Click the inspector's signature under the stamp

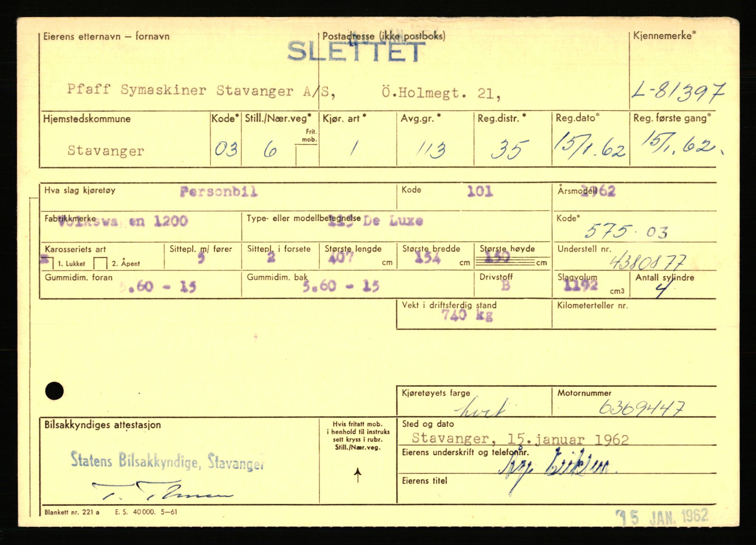pyautogui.click(x=163, y=491)
